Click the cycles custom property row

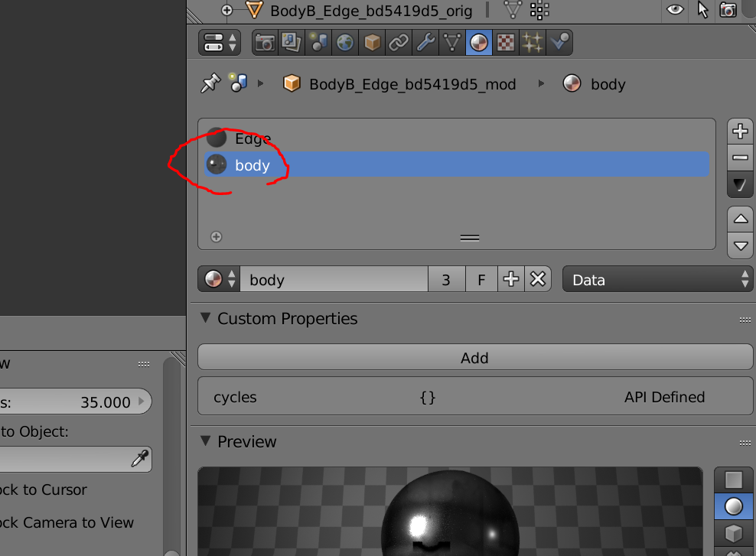[x=475, y=396]
